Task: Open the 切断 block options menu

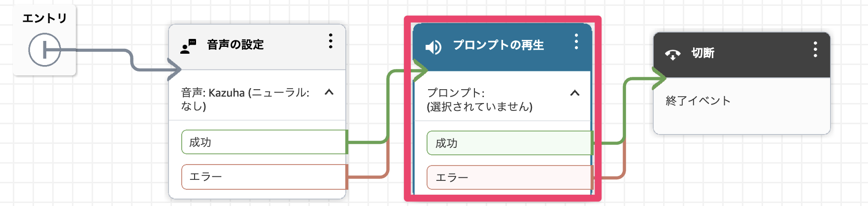Action: tap(815, 50)
